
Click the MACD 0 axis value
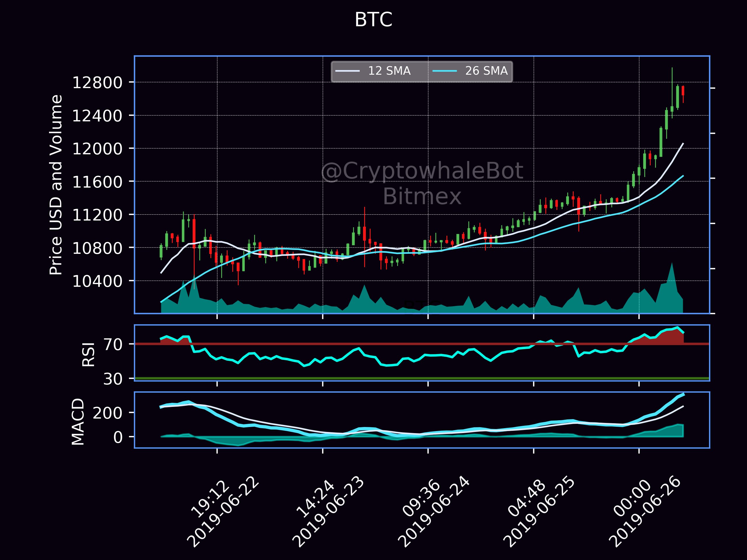pos(118,437)
